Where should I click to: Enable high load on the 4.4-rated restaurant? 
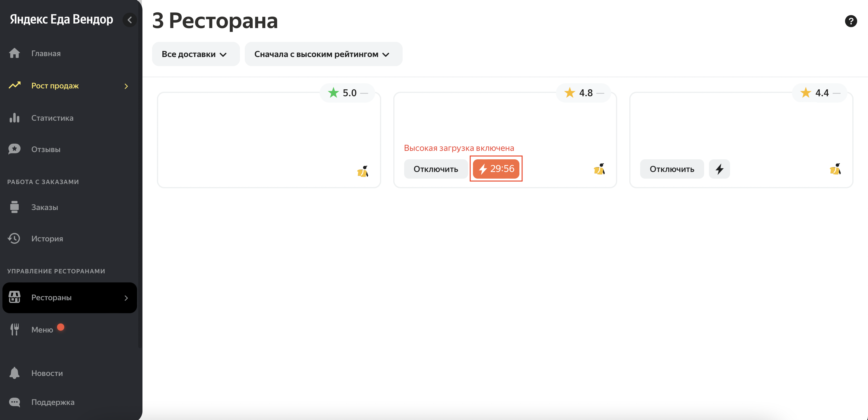pos(719,169)
